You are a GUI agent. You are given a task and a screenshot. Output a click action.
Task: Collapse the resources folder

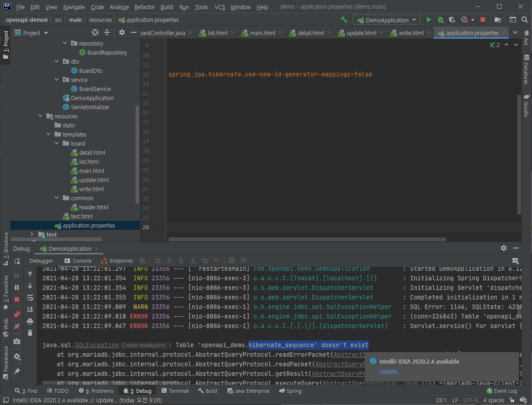tap(41, 116)
